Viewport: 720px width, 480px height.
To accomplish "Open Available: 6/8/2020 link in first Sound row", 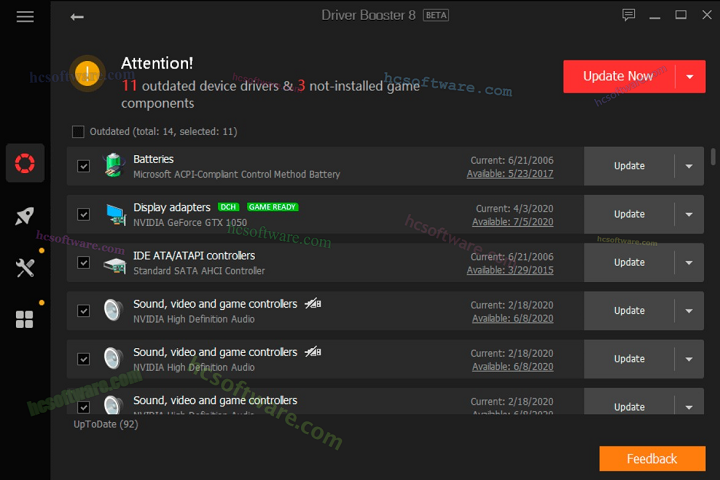I will 512,318.
